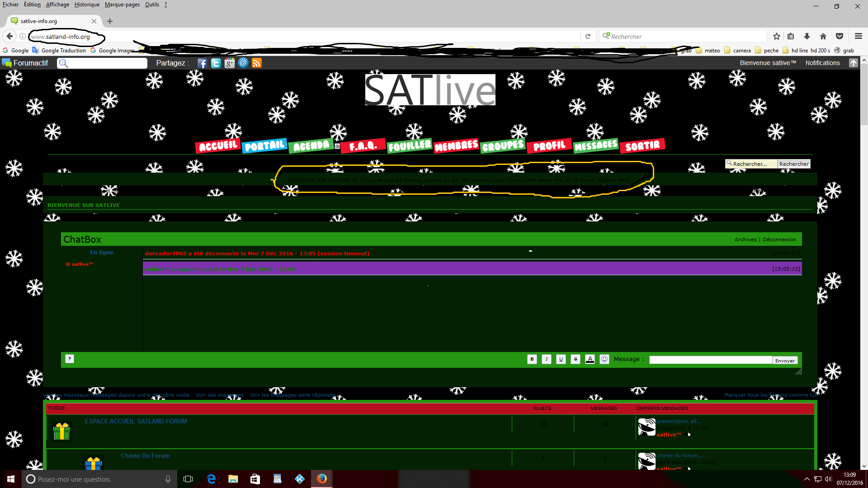Open the FOUILLER navigation button
This screenshot has height=488, width=868.
point(410,146)
